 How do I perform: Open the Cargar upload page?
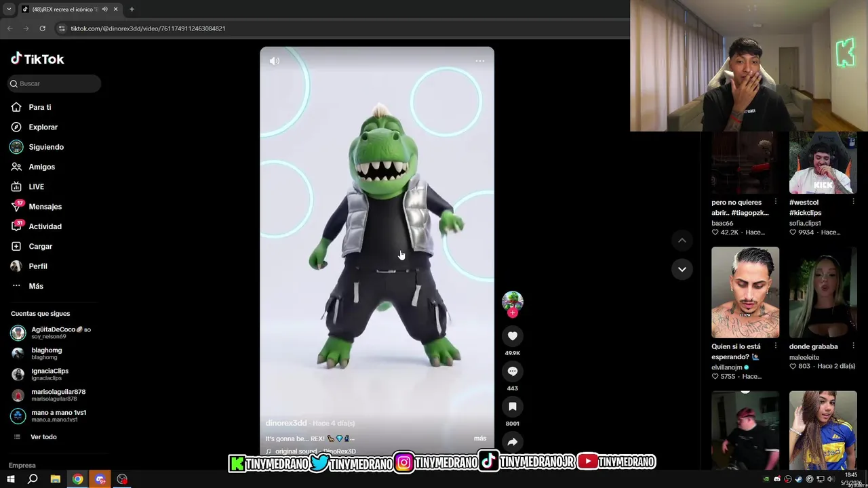[x=32, y=246]
